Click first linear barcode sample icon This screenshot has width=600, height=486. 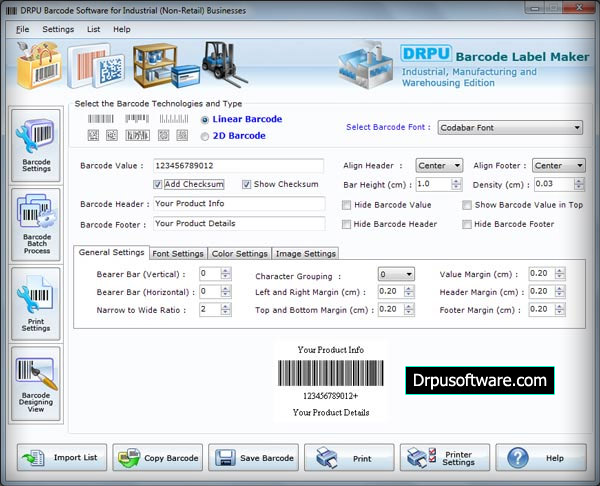tap(101, 119)
